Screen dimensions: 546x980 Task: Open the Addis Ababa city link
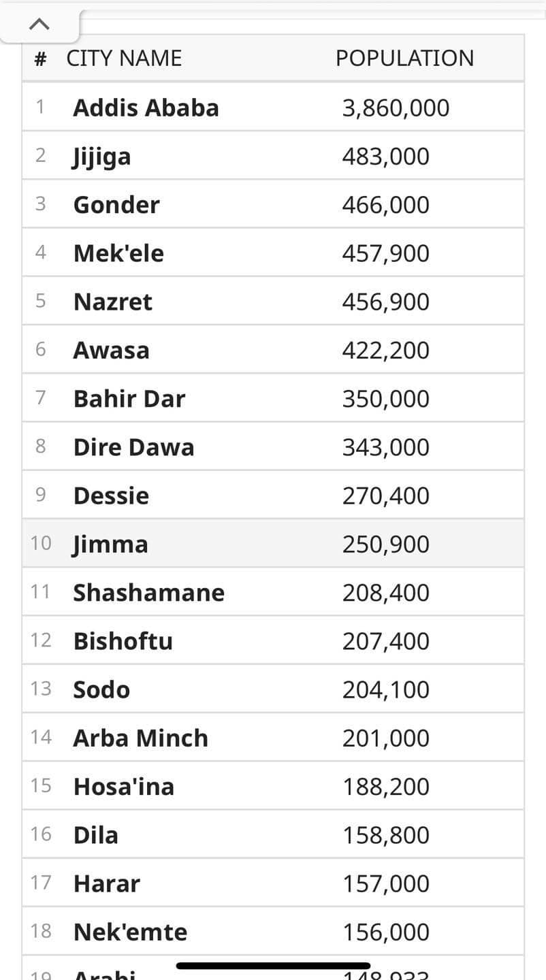146,108
